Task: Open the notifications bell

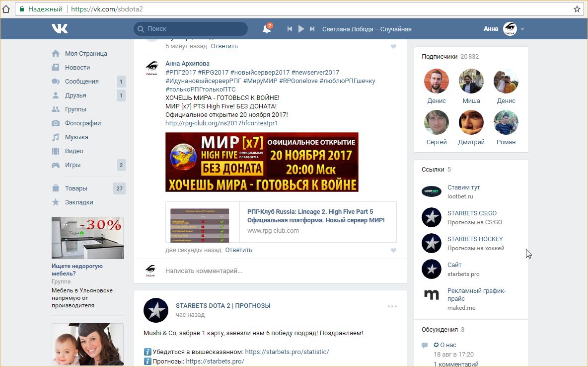Action: pos(267,29)
